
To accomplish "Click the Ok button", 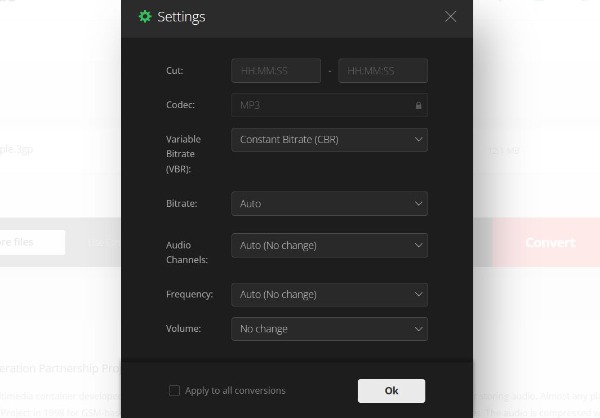I will pos(391,390).
